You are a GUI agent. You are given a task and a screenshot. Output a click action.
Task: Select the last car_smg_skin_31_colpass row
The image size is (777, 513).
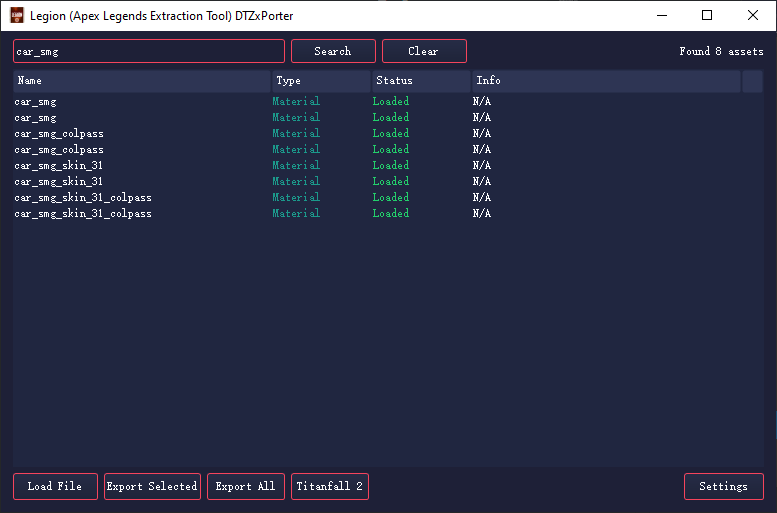click(388, 213)
